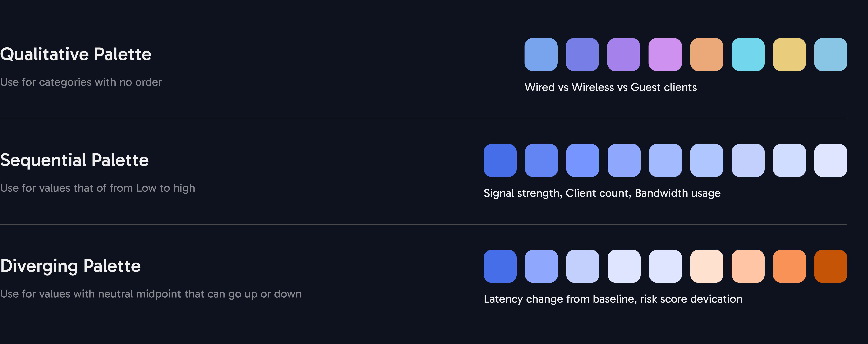Choose the pink-violet swatch in Qualitative Palette
This screenshot has width=868, height=344.
tap(665, 55)
